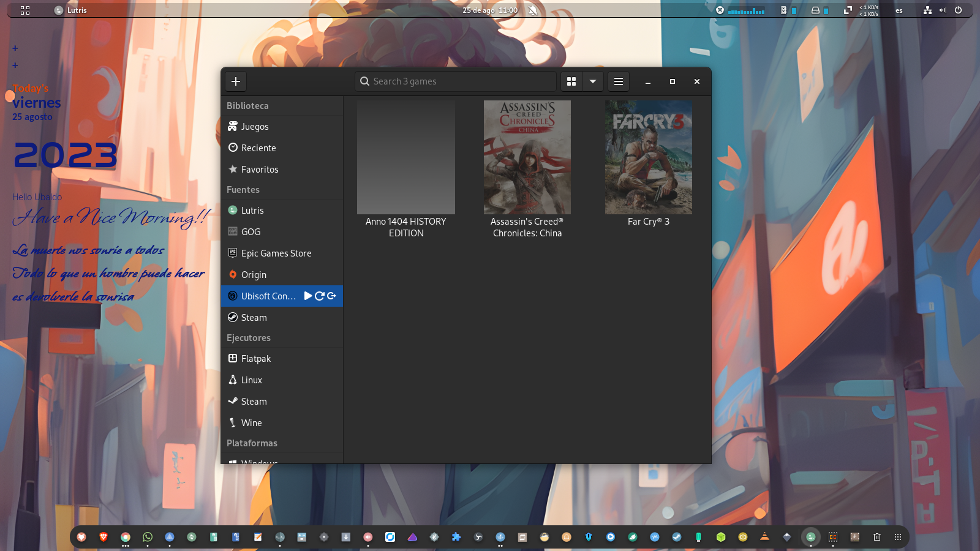This screenshot has width=980, height=551.
Task: Select Steam under Fuentes
Action: pos(282,318)
